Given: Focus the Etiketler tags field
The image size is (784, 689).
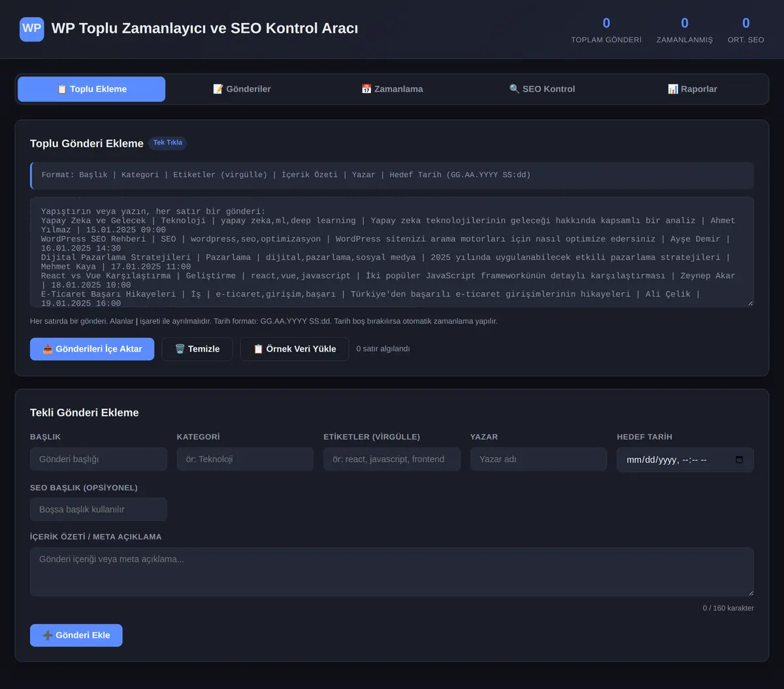Looking at the screenshot, I should (x=392, y=459).
